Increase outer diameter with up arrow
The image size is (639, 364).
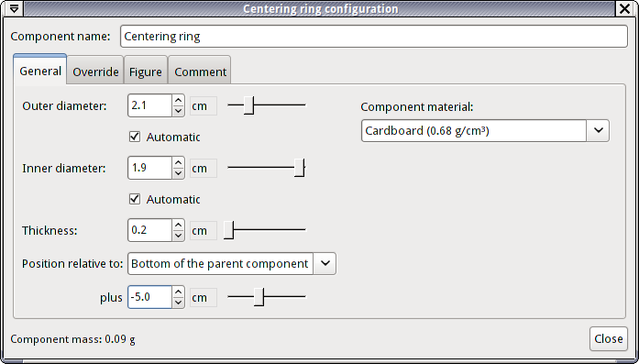[178, 100]
